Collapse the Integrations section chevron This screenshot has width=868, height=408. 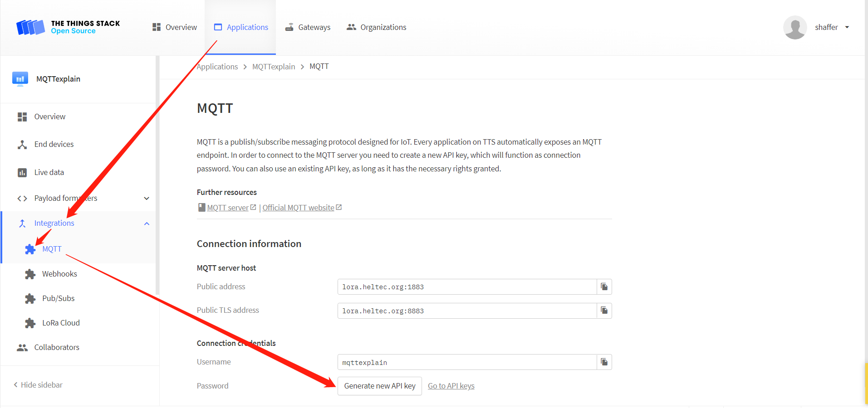pyautogui.click(x=147, y=223)
